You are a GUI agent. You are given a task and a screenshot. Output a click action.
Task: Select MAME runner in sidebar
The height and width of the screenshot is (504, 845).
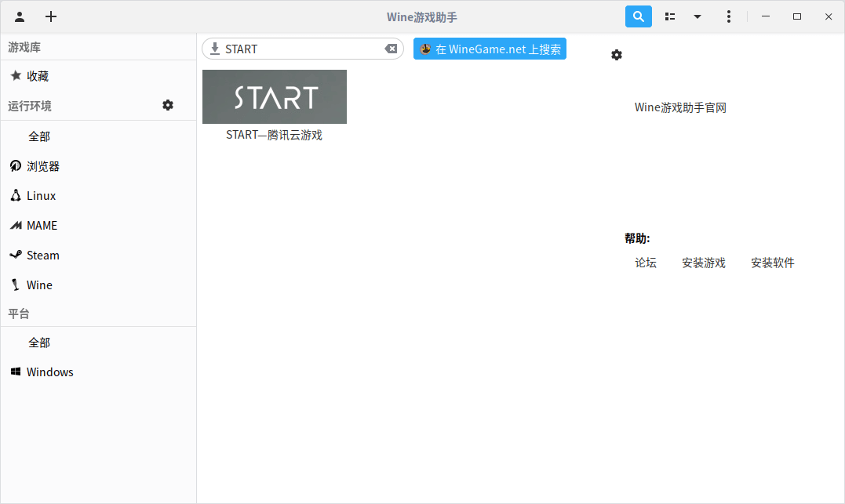(x=99, y=226)
